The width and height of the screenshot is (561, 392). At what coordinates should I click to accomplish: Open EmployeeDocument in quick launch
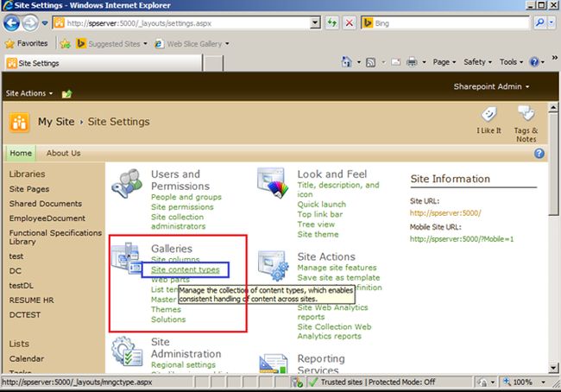coord(47,218)
